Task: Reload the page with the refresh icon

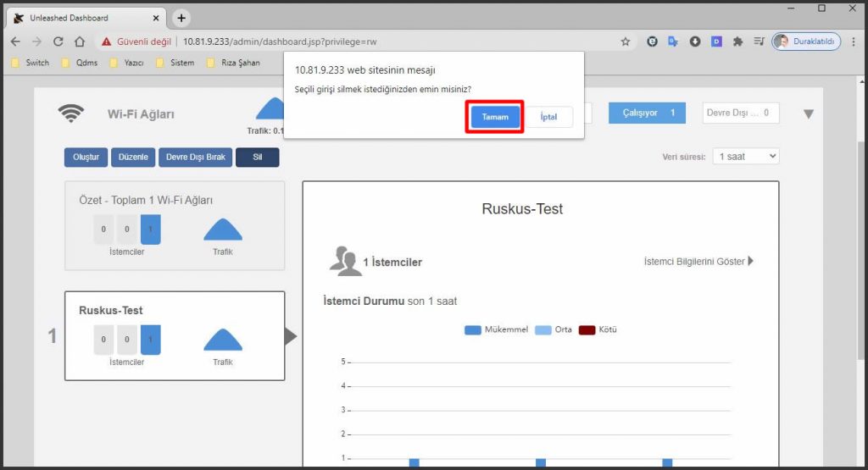Action: click(58, 41)
